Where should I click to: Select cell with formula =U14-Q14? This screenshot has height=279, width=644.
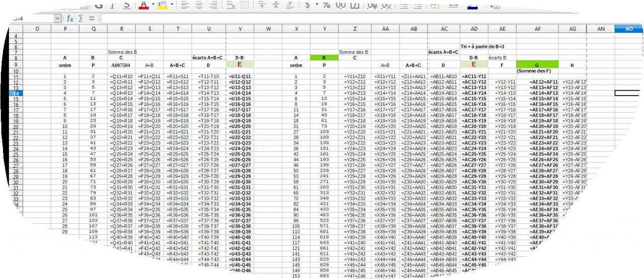click(x=240, y=93)
